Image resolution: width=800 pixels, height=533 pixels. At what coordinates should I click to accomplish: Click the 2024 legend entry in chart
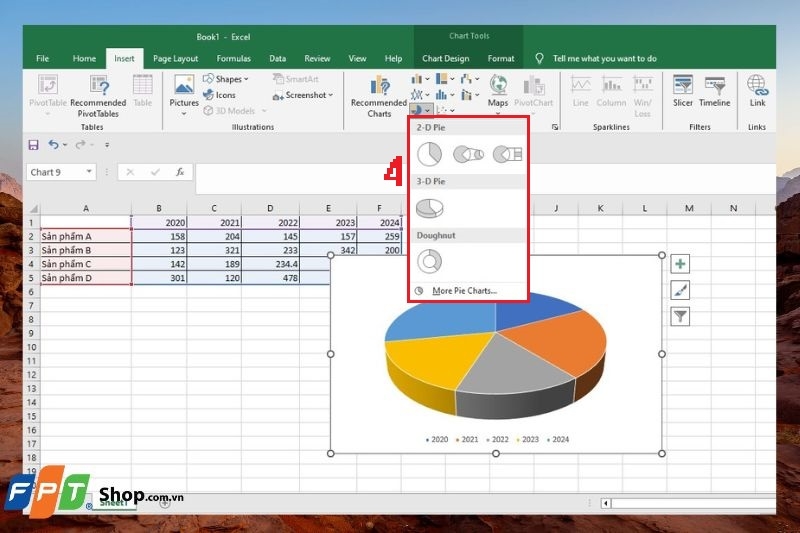coord(558,439)
